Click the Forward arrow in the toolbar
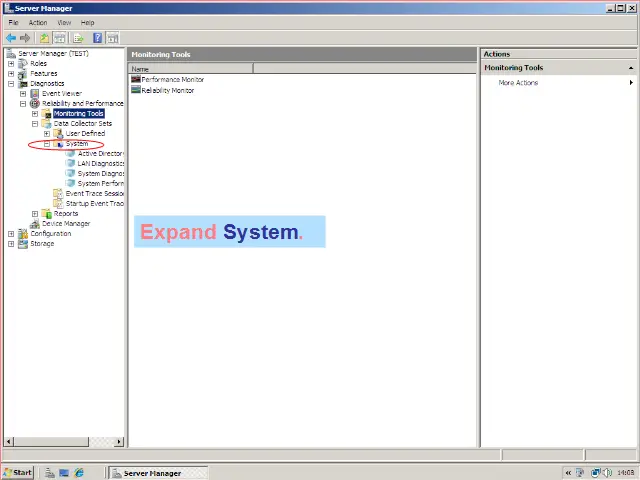The width and height of the screenshot is (640, 480). pos(25,38)
